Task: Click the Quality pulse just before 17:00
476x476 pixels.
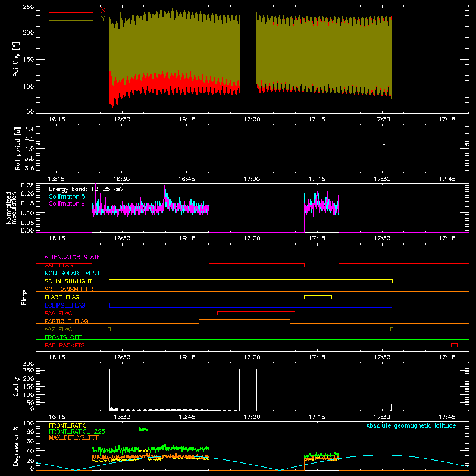Action: point(248,390)
